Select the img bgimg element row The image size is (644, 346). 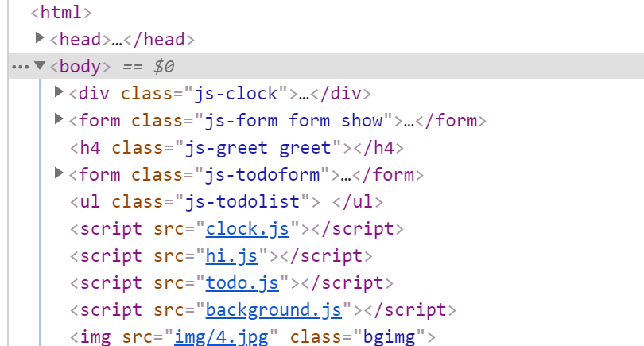[252, 337]
